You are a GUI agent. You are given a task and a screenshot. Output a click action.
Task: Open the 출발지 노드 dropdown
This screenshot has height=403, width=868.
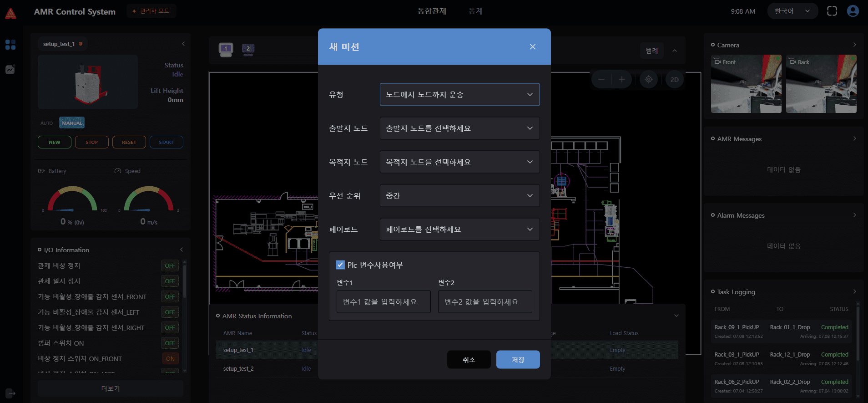[459, 128]
